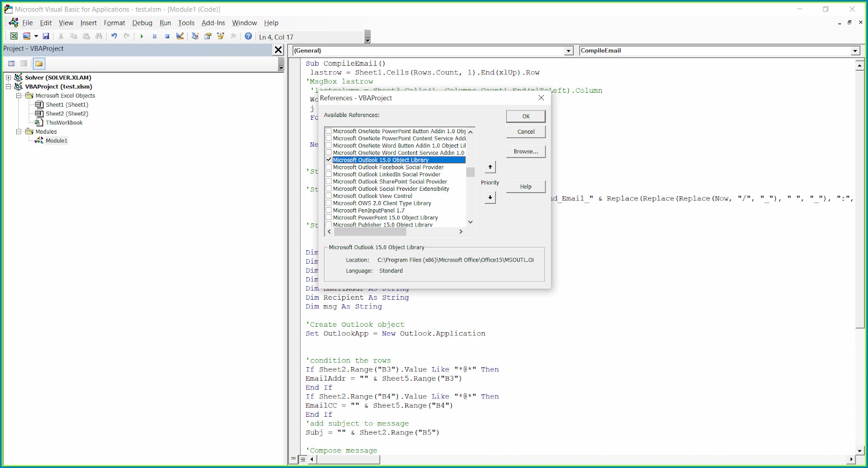868x468 pixels.
Task: Click the Paste clipboard icon
Action: (86, 36)
